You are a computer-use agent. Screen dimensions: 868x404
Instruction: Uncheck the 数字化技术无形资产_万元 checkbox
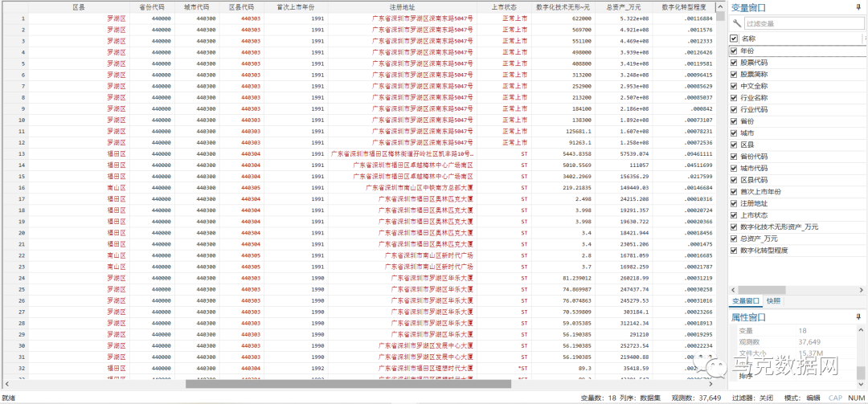click(x=734, y=227)
